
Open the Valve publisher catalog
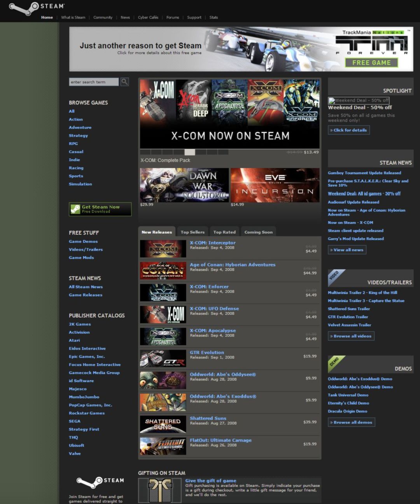[75, 453]
